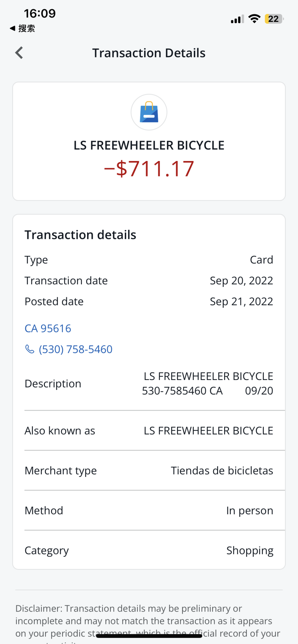Image resolution: width=298 pixels, height=644 pixels.
Task: Return to previous app via 搜索
Action: 23,29
